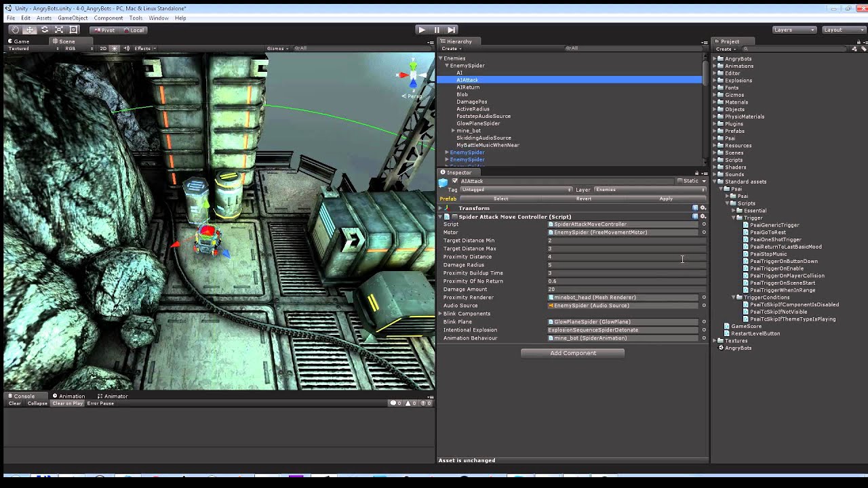Toggle Local handle rotation button
The height and width of the screenshot is (488, 868).
point(133,30)
